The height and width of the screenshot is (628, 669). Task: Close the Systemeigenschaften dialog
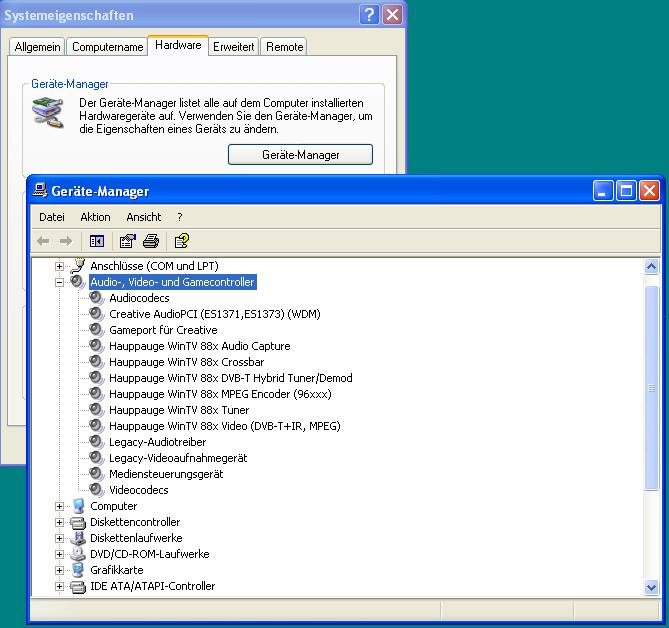click(392, 15)
